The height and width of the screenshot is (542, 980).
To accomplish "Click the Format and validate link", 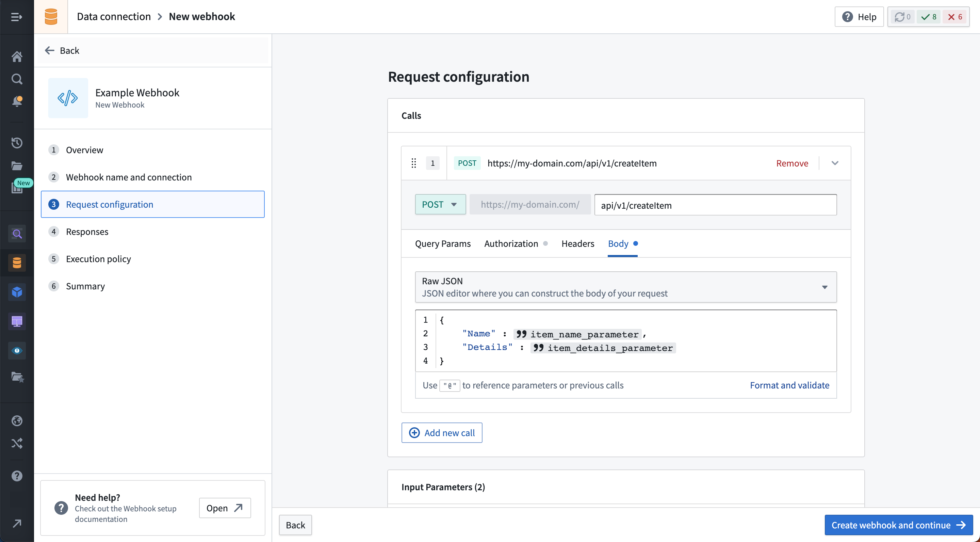I will coord(790,384).
